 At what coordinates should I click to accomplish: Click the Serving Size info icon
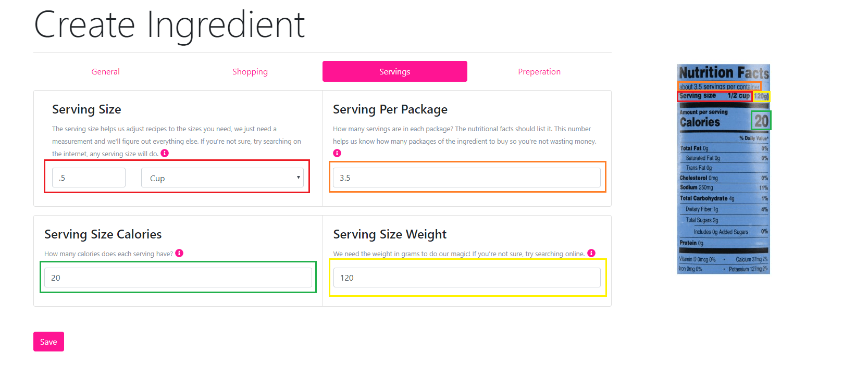[165, 153]
